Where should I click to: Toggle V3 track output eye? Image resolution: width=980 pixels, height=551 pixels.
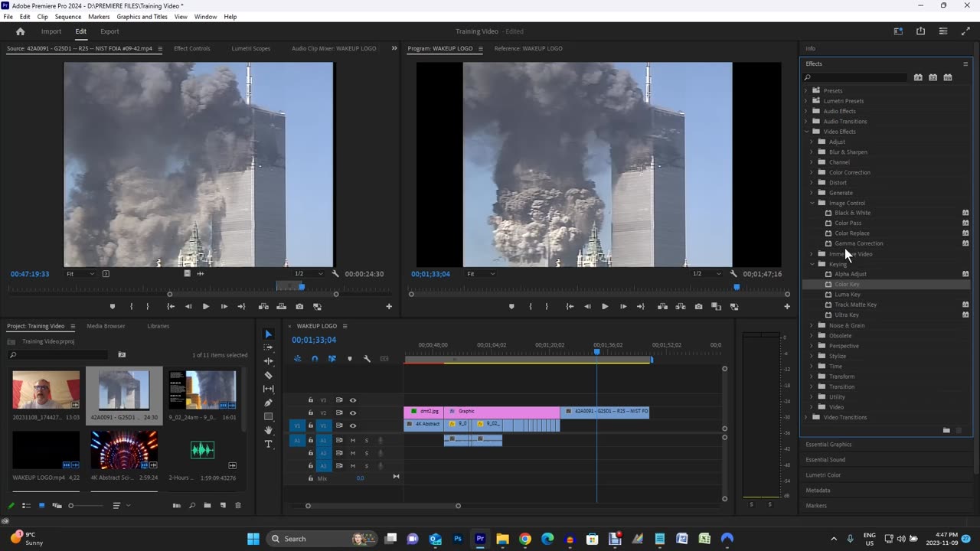tap(353, 399)
